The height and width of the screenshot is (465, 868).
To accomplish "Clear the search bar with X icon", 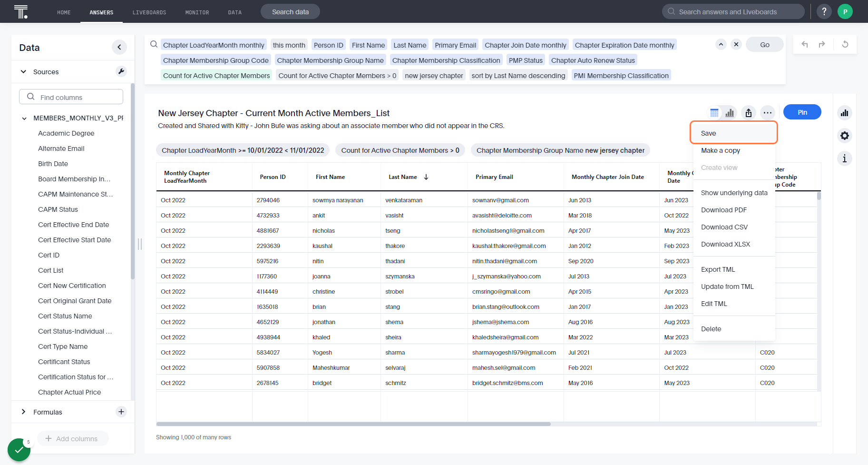I will coord(736,44).
